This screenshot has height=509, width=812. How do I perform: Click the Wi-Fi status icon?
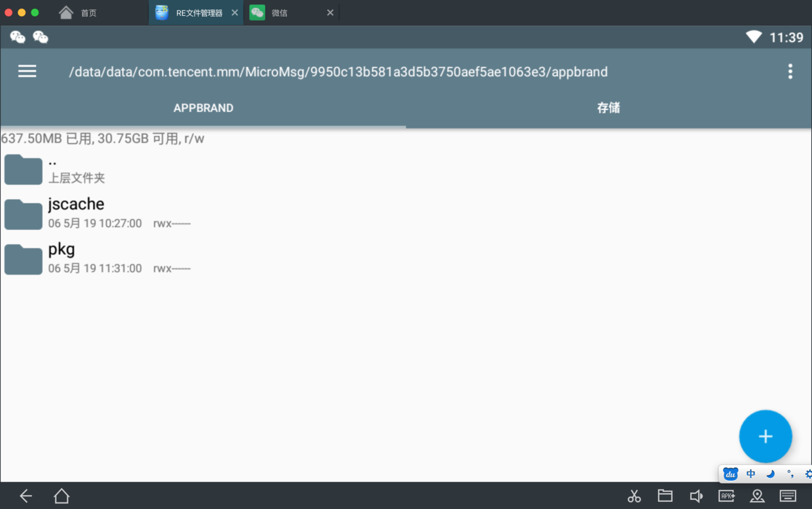pos(754,37)
